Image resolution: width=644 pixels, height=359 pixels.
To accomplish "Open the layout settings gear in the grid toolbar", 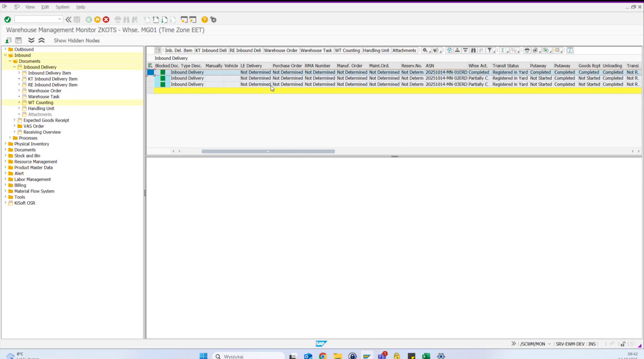I will pyautogui.click(x=424, y=50).
